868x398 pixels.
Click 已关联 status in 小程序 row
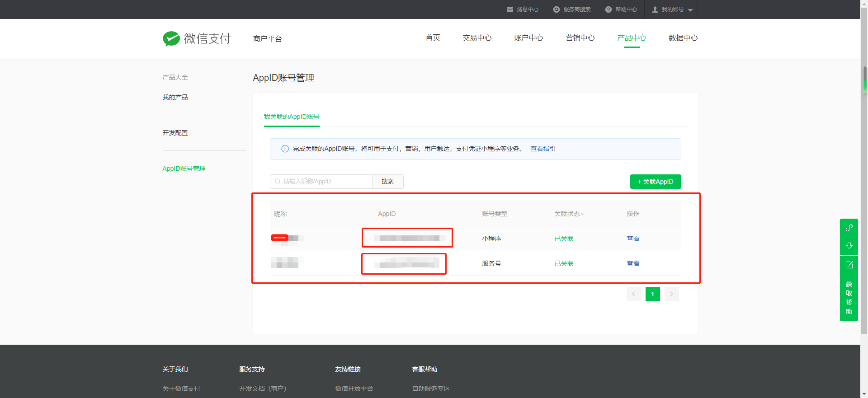point(564,239)
